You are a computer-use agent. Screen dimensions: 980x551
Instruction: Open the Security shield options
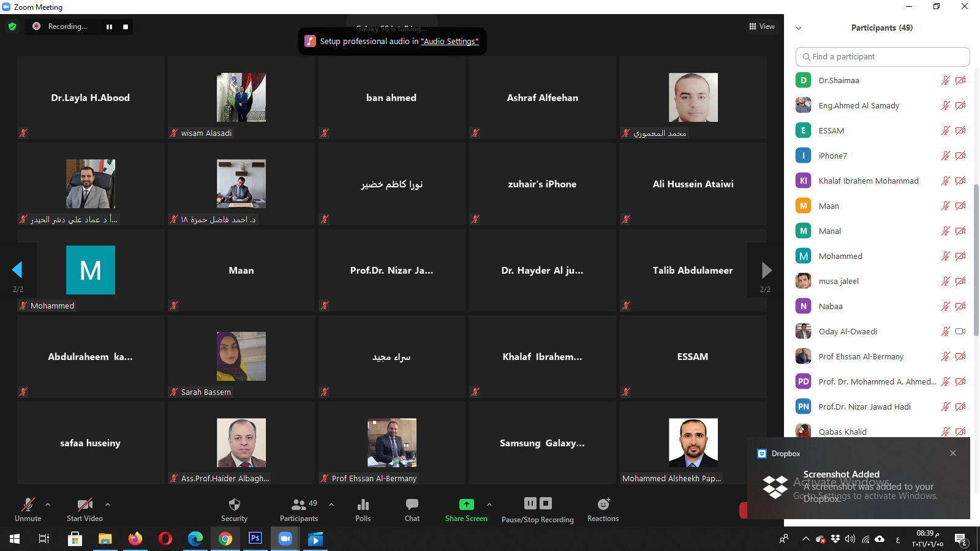234,509
